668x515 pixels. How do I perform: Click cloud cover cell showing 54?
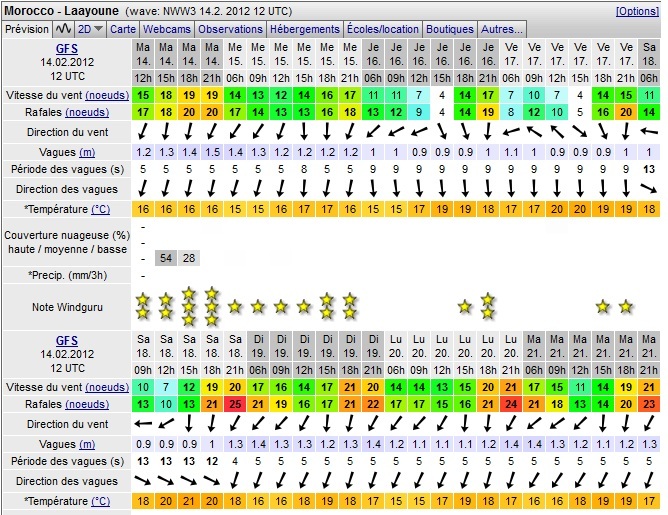point(166,258)
